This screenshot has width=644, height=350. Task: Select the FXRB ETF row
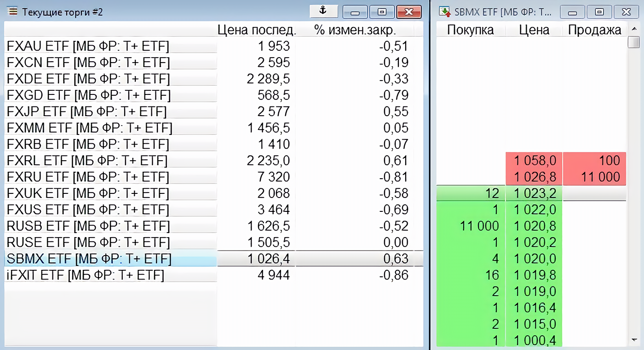tap(214, 144)
